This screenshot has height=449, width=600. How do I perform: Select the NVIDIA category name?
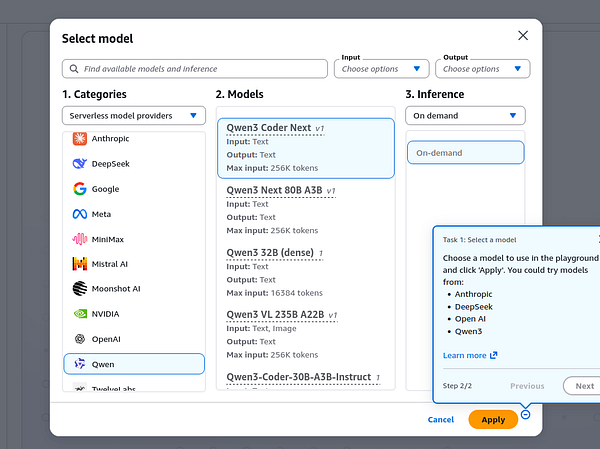pyautogui.click(x=105, y=314)
